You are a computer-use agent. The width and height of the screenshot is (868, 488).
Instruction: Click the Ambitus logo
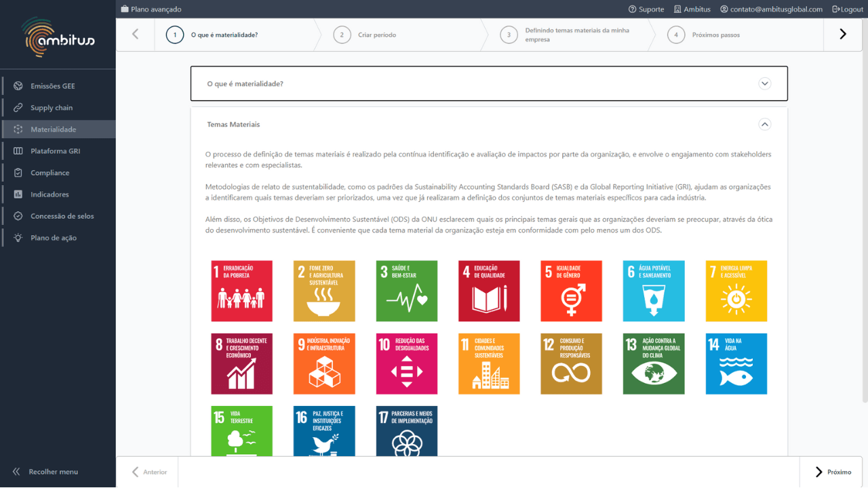coord(58,37)
